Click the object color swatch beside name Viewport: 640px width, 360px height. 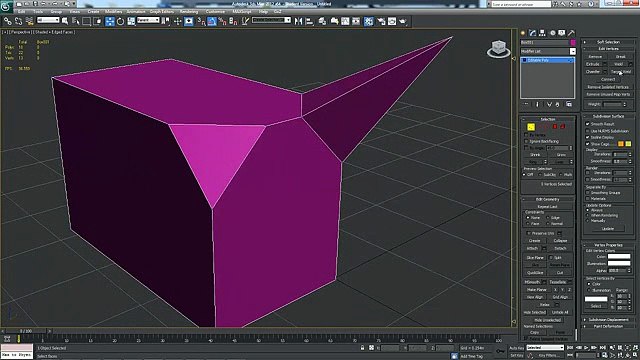[x=573, y=42]
